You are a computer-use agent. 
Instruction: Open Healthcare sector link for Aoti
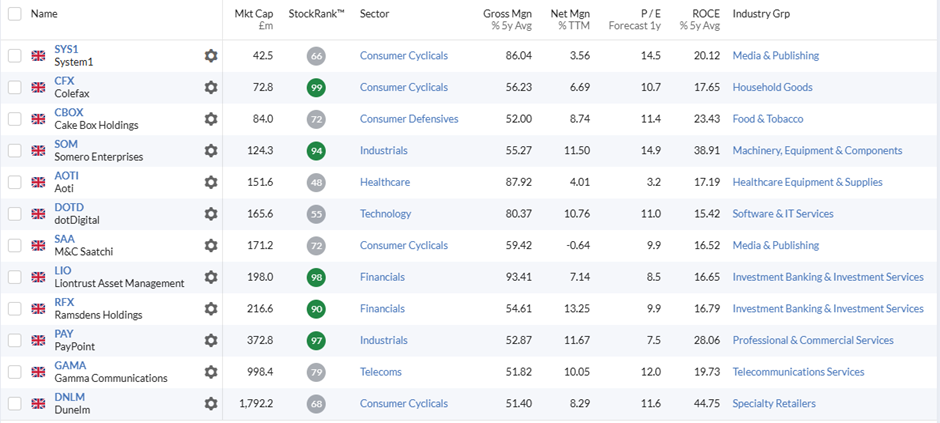coord(385,182)
